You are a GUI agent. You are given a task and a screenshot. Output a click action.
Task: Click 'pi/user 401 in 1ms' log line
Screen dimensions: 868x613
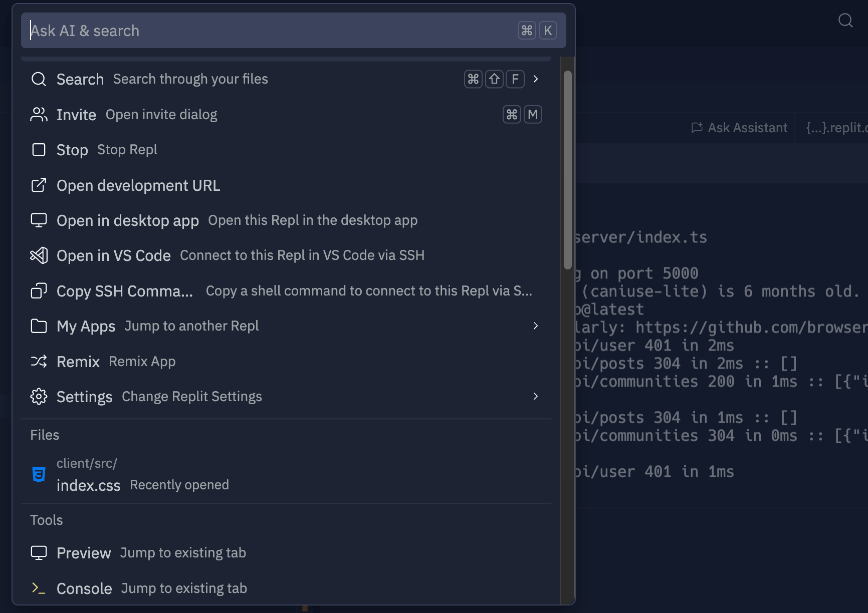click(x=655, y=472)
